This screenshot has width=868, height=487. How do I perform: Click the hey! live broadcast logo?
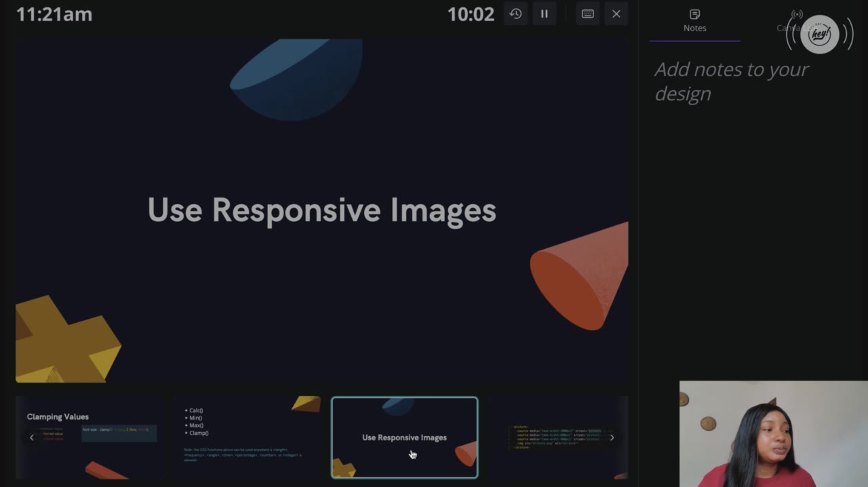819,35
